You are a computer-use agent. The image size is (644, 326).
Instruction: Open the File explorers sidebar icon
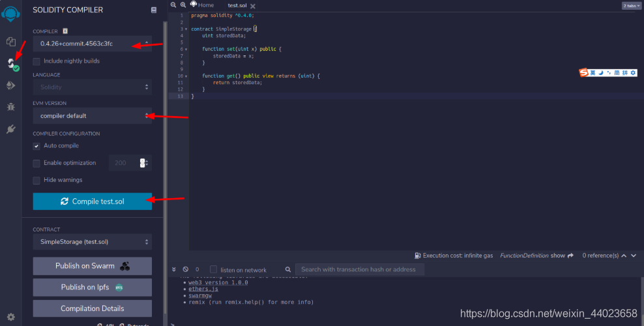coord(11,42)
